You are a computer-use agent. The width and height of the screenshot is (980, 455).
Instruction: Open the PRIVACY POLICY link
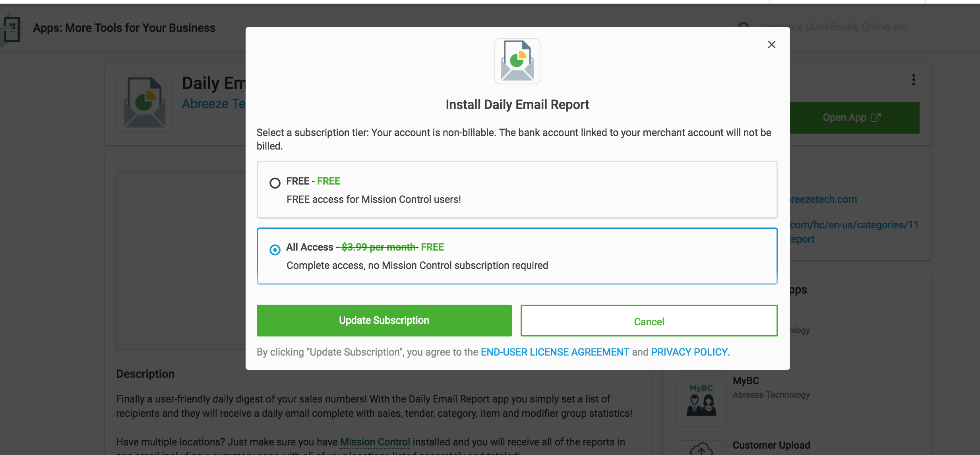pos(690,352)
